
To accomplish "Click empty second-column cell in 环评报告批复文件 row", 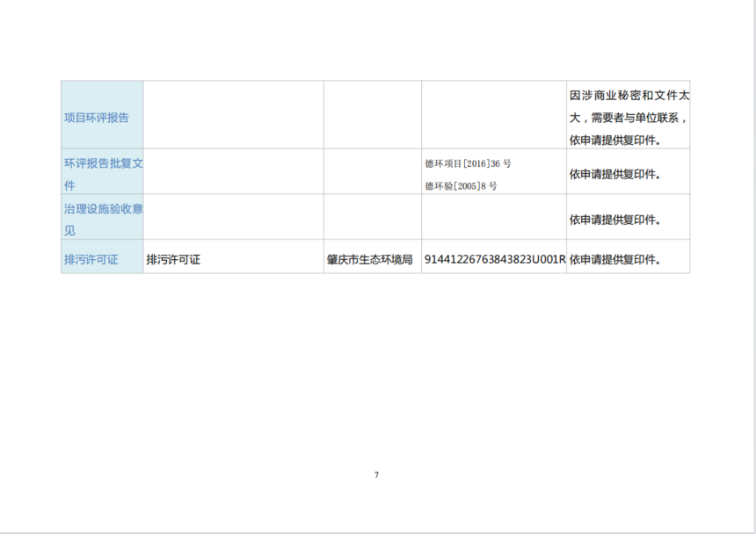I will click(x=233, y=174).
